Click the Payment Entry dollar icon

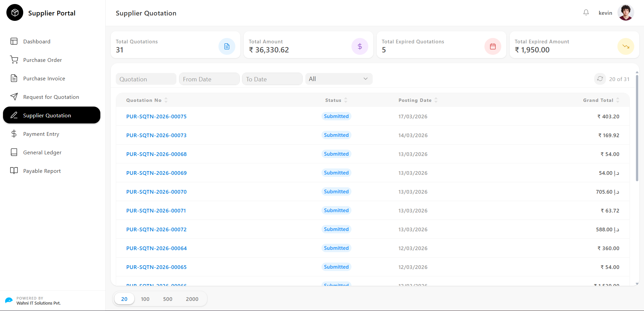coord(14,134)
